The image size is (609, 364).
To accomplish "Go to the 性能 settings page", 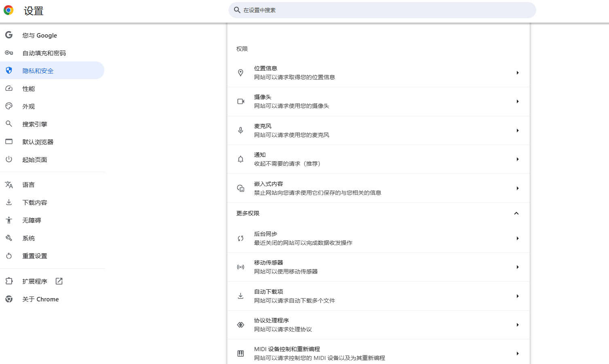I will pyautogui.click(x=52, y=88).
